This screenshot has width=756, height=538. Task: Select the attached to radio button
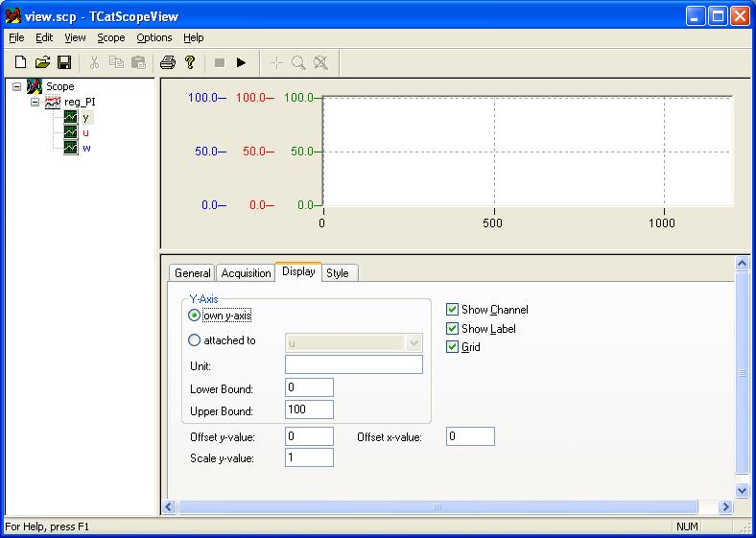[194, 340]
